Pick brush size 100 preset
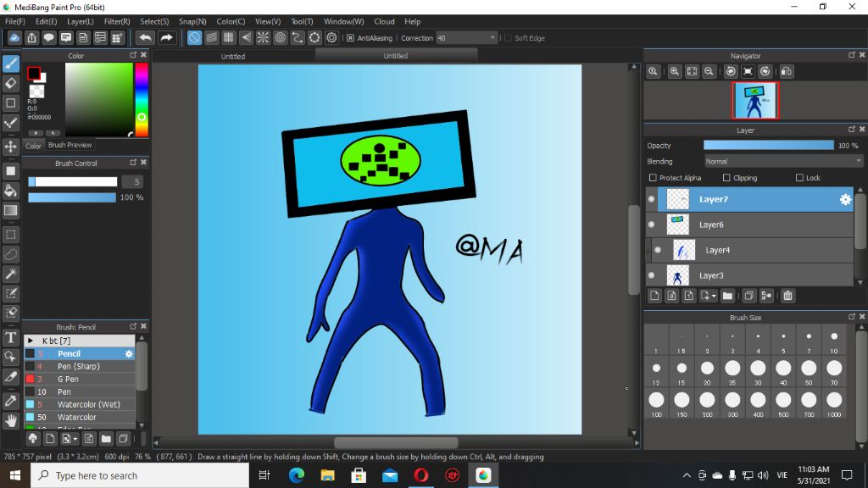Image resolution: width=868 pixels, height=488 pixels. pos(656,403)
